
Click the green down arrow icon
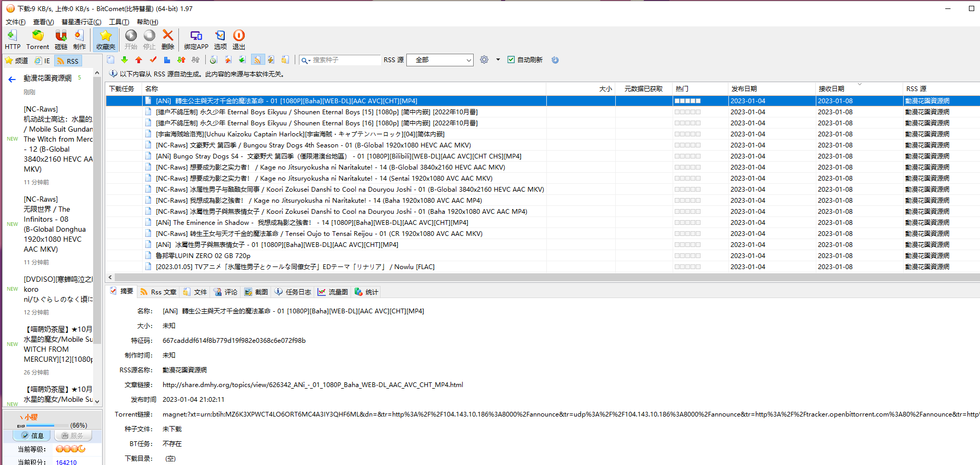(x=125, y=60)
